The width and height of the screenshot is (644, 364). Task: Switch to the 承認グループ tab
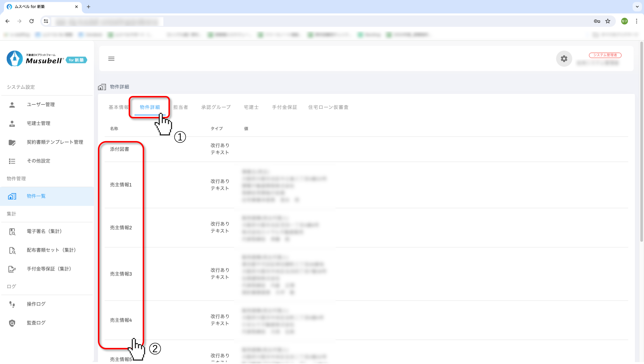216,107
